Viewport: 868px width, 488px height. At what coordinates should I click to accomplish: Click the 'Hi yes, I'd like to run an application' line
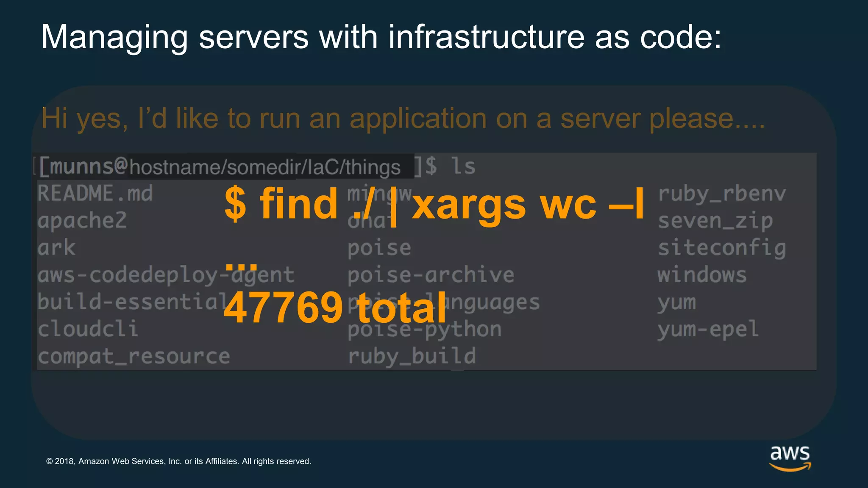tap(403, 118)
